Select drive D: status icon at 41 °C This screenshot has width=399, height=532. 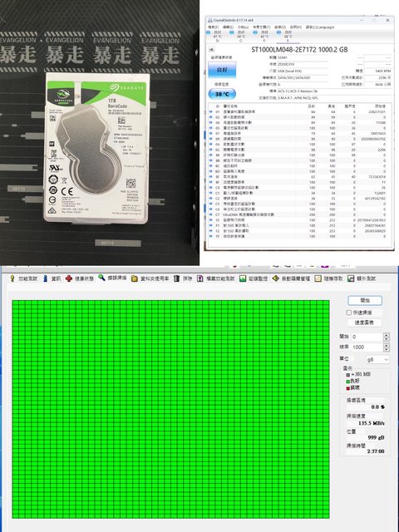[x=209, y=32]
